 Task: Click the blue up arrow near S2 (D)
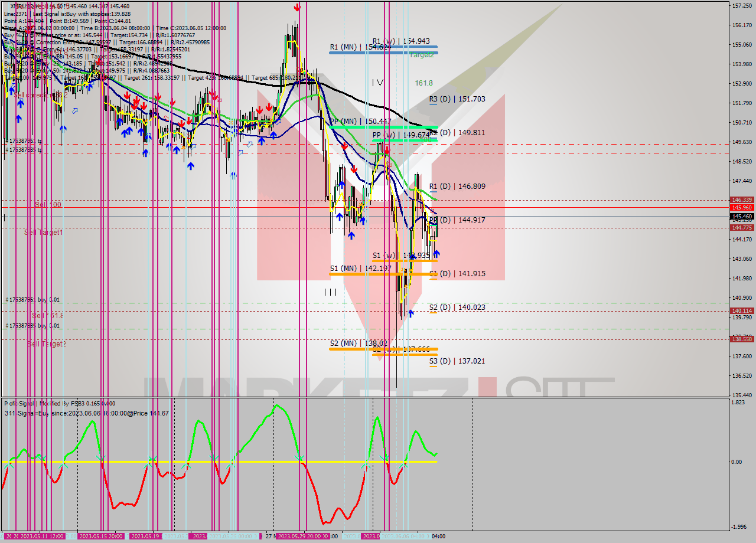click(410, 313)
